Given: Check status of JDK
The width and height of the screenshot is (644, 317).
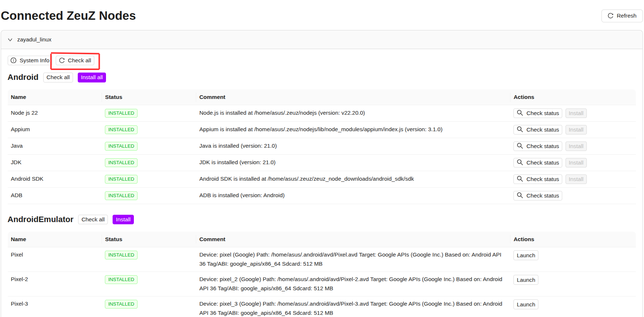Looking at the screenshot, I should tap(538, 163).
